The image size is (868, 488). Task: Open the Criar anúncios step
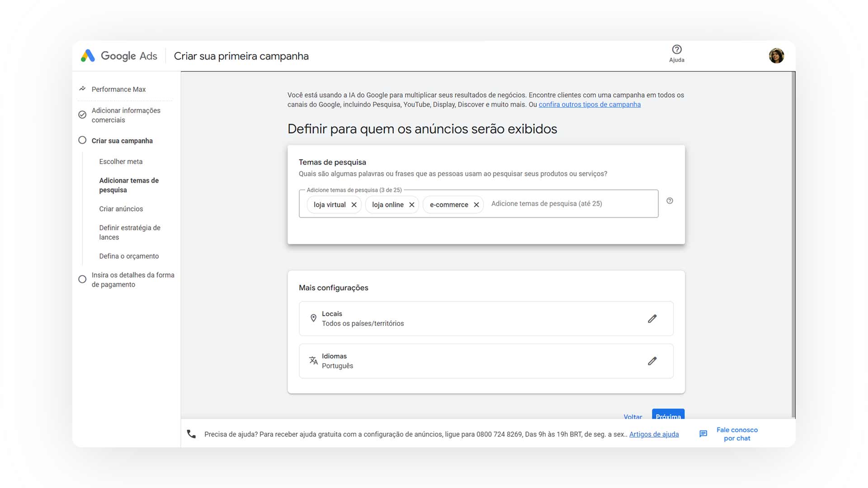point(121,209)
